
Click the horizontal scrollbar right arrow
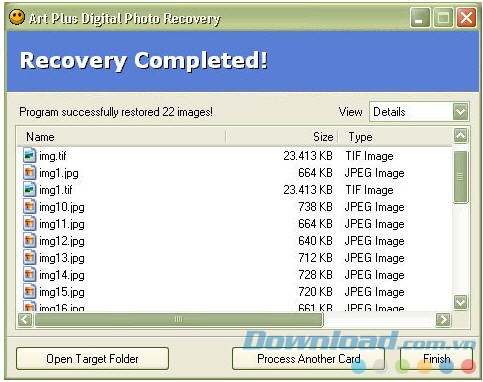443,319
